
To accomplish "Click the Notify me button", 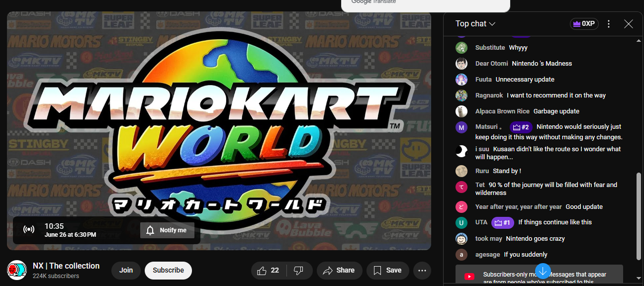I will point(167,230).
